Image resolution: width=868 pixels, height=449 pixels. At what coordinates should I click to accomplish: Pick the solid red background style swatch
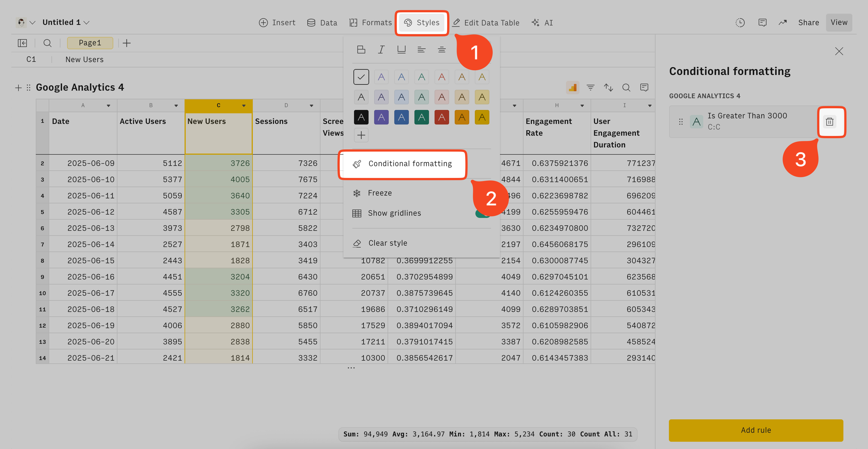[x=442, y=118]
